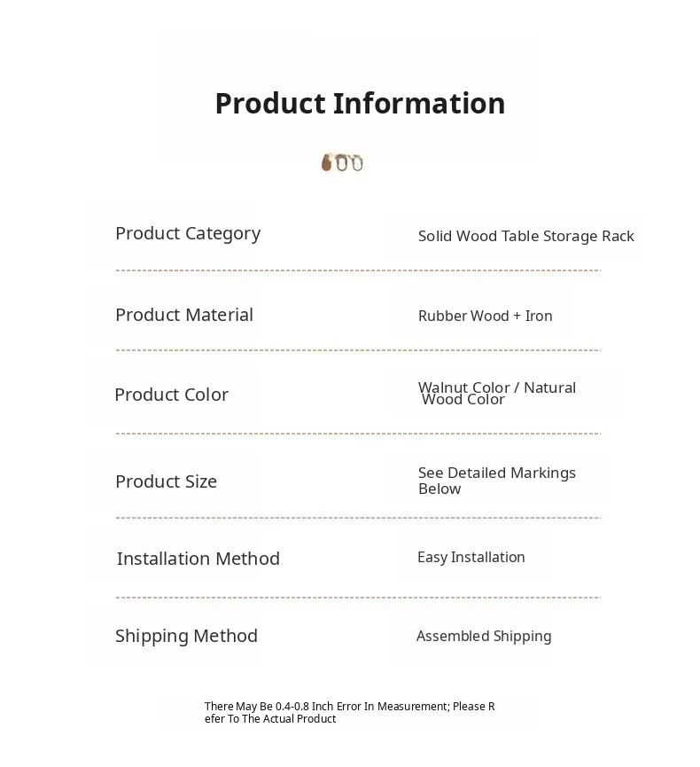Click the Product Information heading
The height and width of the screenshot is (767, 700).
point(360,104)
